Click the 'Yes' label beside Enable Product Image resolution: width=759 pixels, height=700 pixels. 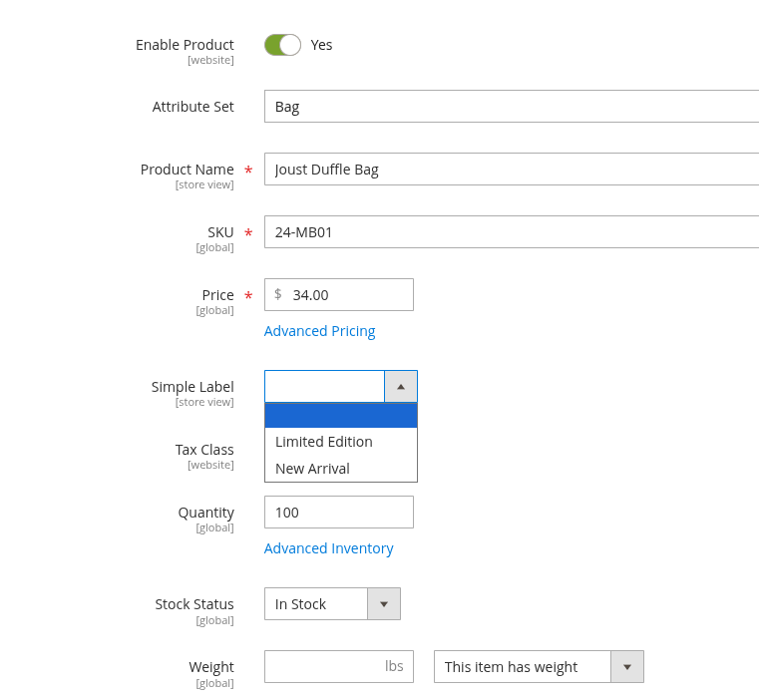click(321, 45)
